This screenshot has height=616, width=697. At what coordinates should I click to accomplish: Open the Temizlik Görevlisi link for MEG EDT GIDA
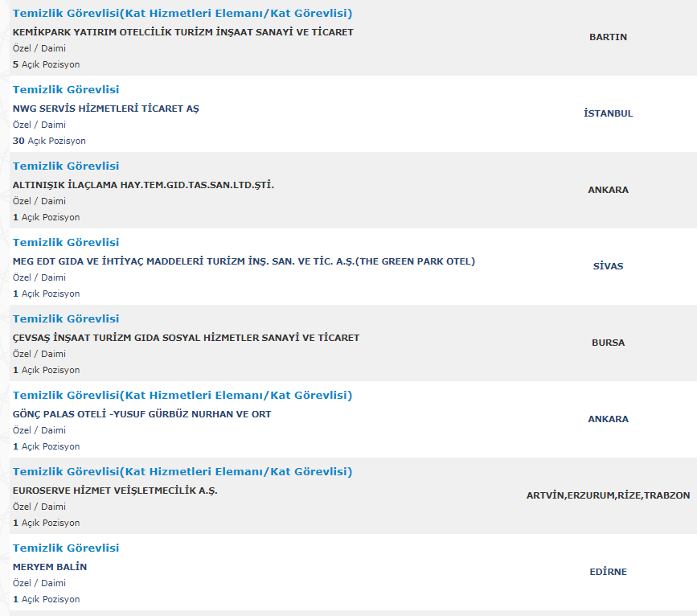66,242
